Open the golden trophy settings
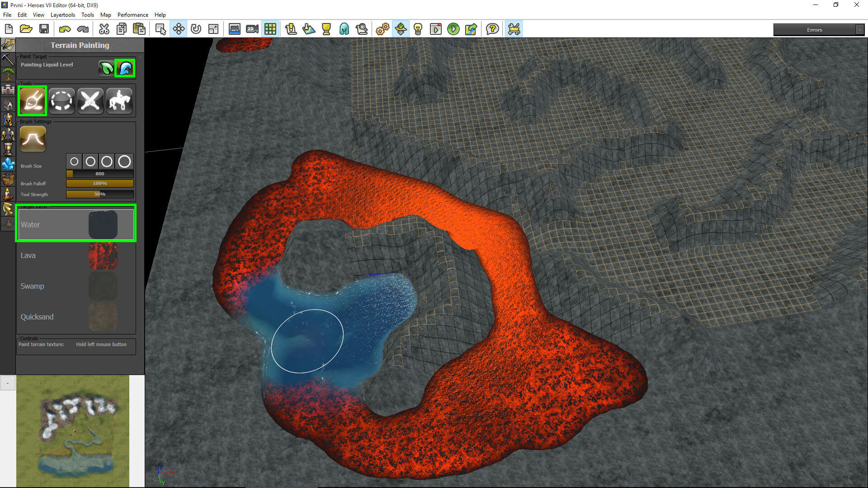This screenshot has height=488, width=868. (x=326, y=29)
